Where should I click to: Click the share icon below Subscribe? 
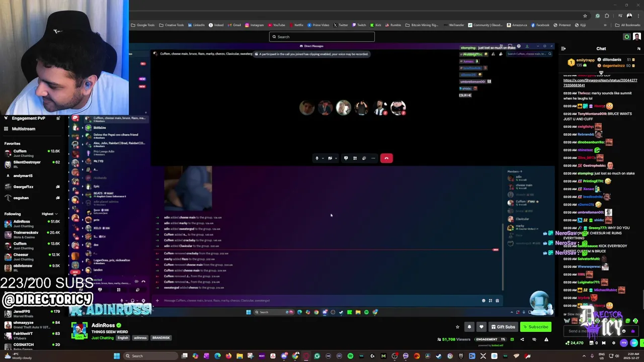tap(522, 339)
